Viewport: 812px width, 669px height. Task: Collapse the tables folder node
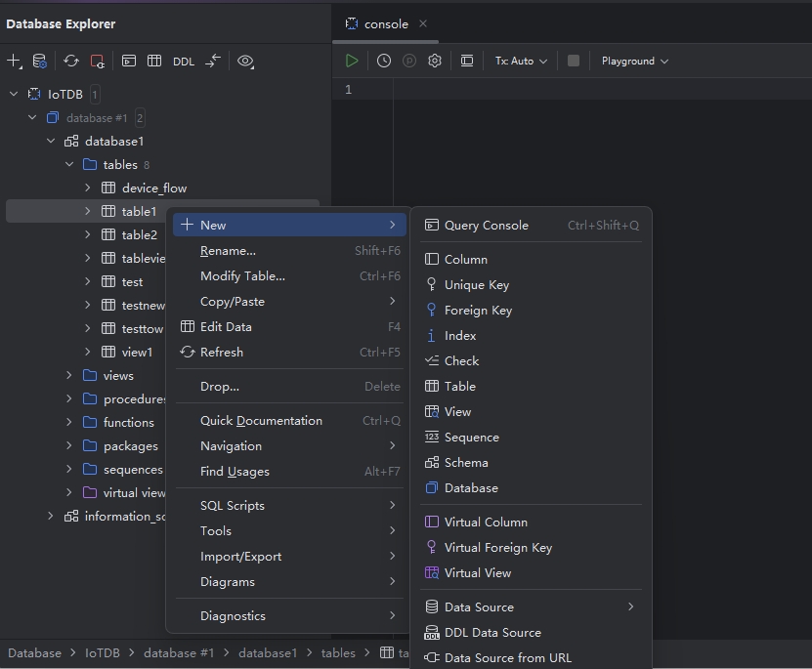tap(69, 165)
